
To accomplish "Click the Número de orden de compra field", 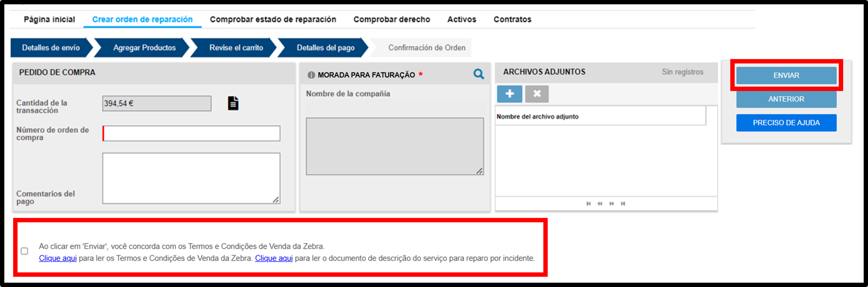I will 191,134.
